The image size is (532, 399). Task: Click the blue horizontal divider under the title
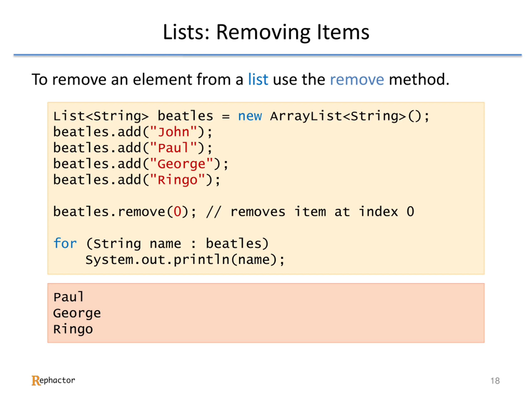pyautogui.click(x=267, y=55)
